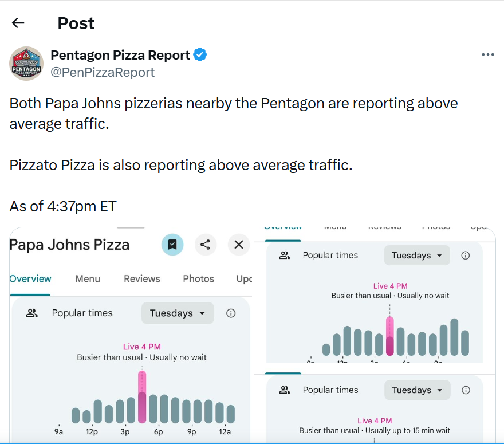The height and width of the screenshot is (444, 504).
Task: Click the bookmark save icon for Papa Johns
Action: (172, 245)
